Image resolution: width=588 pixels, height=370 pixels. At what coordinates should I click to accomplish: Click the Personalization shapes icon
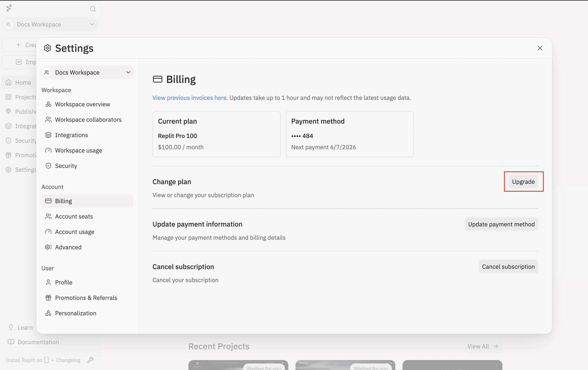[x=48, y=313]
